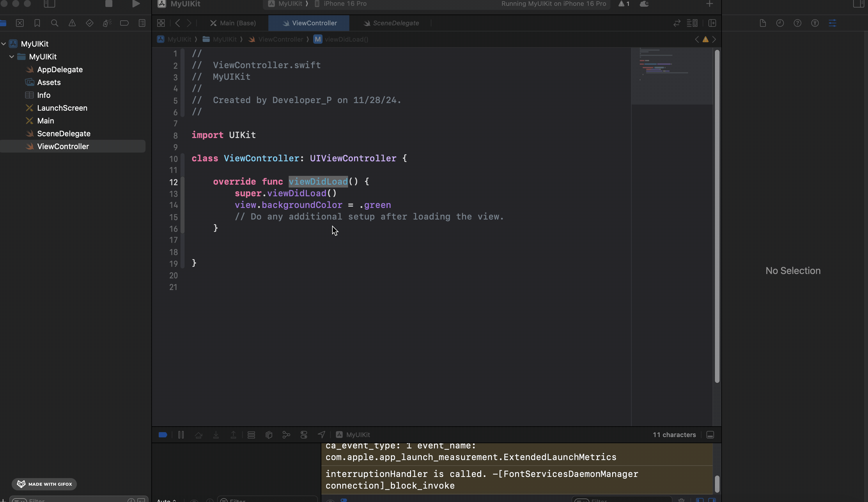Image resolution: width=868 pixels, height=502 pixels.
Task: Open the Bookmark navigator icon
Action: [37, 23]
